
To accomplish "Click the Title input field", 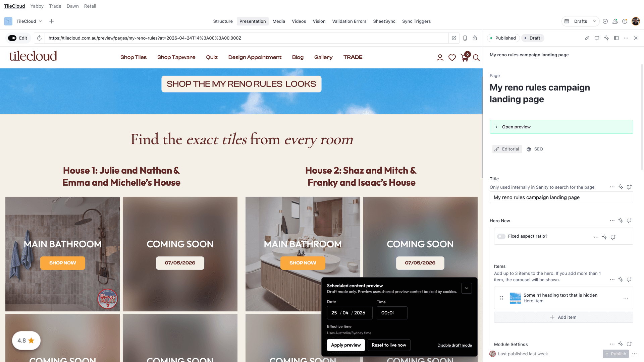I will [561, 197].
